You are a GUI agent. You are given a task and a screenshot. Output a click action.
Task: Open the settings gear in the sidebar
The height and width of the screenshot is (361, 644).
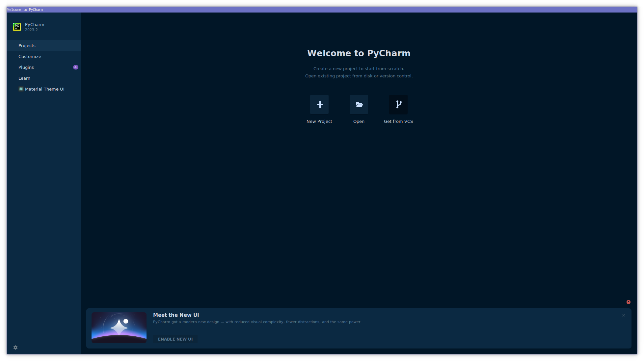(x=15, y=347)
